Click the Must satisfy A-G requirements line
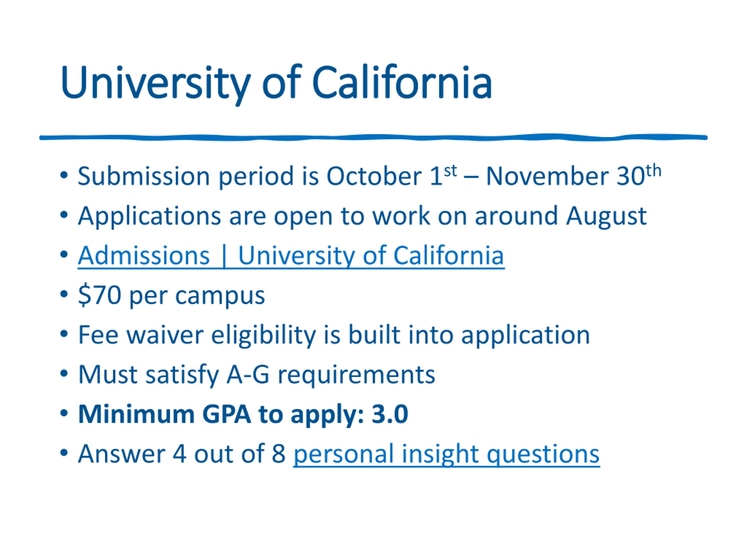Viewport: 747px width, 560px height. pyautogui.click(x=257, y=375)
